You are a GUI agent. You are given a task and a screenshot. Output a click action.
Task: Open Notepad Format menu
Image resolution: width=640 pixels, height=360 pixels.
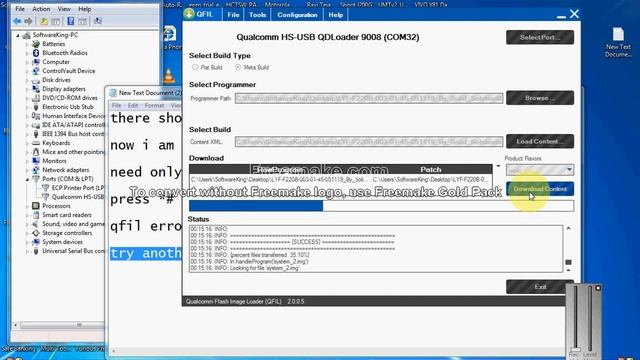(x=154, y=105)
